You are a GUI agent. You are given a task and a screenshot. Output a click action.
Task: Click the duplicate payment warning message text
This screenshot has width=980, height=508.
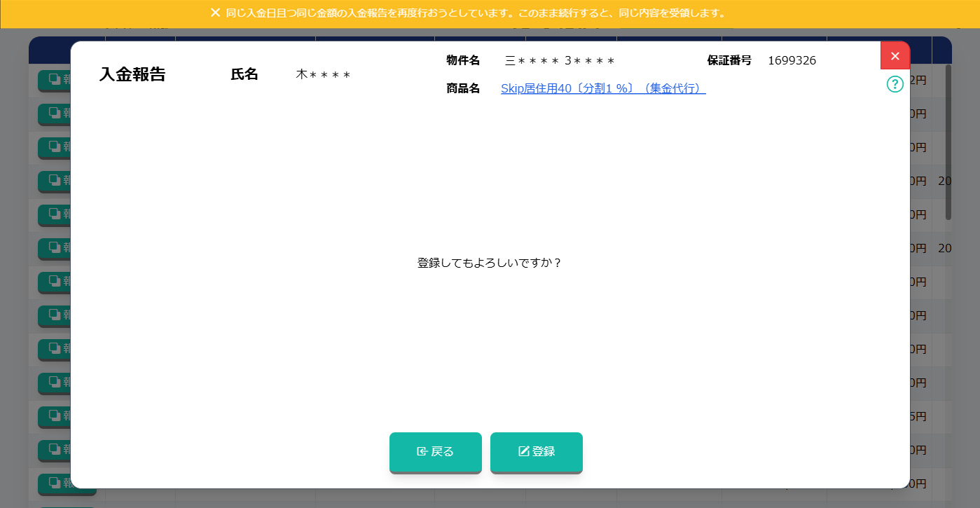[476, 13]
